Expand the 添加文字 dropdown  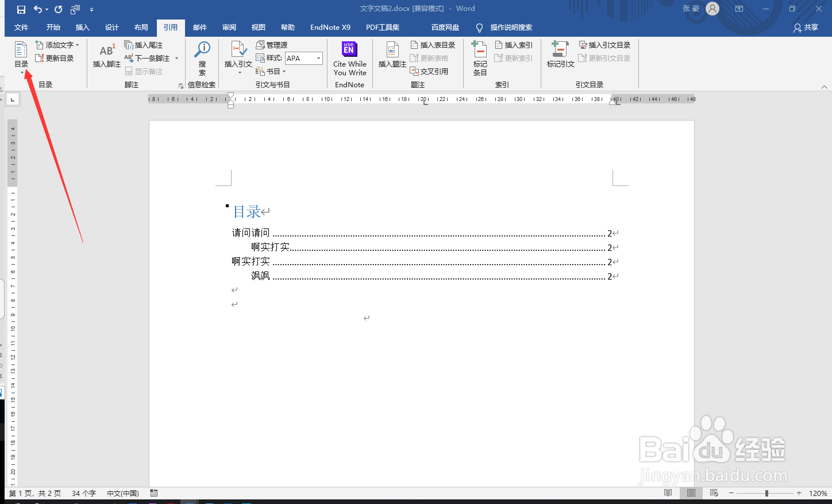pyautogui.click(x=78, y=45)
